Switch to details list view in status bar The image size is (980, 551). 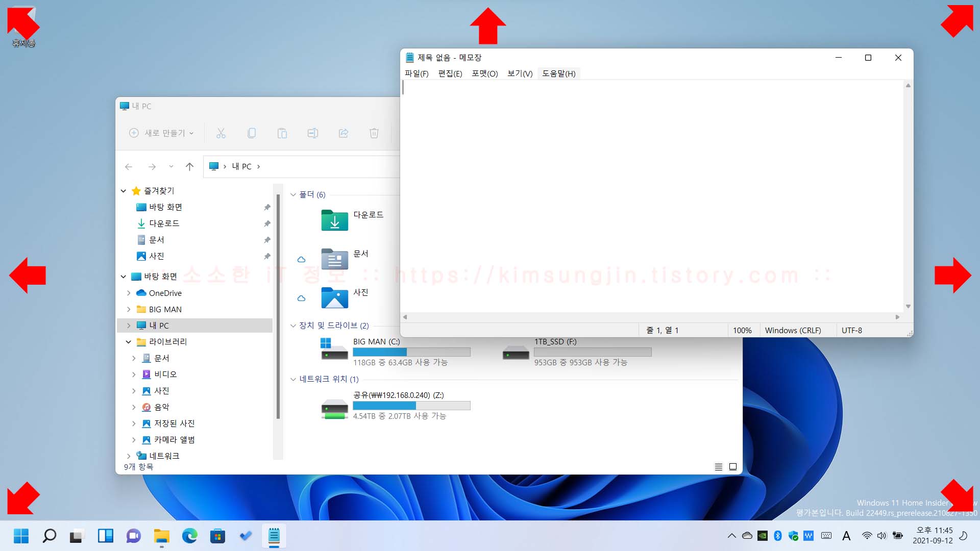[719, 467]
